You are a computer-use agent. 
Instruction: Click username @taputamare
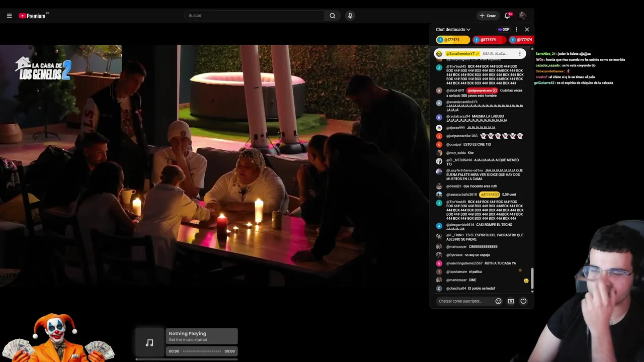(456, 272)
